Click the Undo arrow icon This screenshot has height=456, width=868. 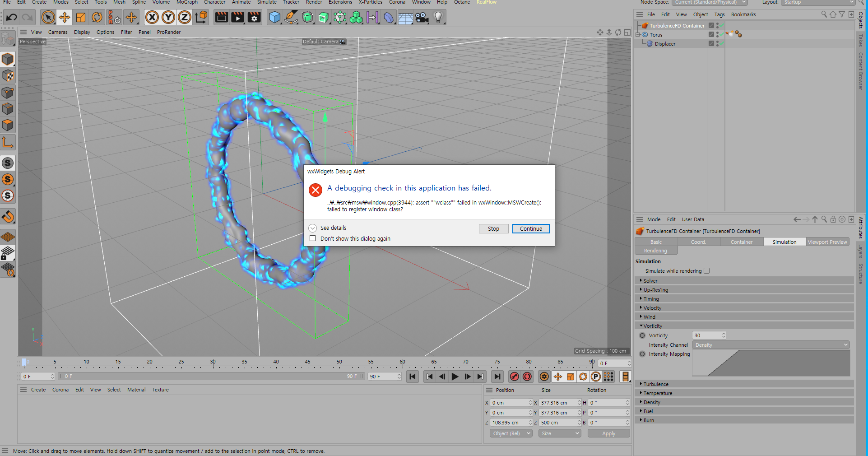pos(11,18)
